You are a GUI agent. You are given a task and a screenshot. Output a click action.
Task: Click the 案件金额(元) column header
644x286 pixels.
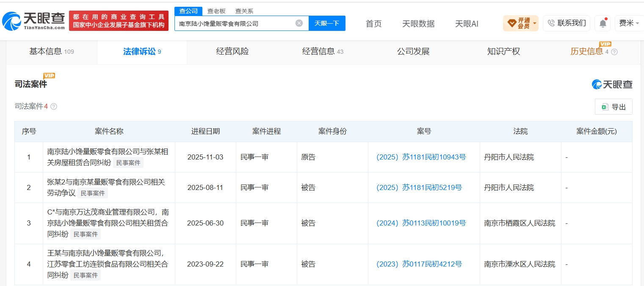coord(597,131)
